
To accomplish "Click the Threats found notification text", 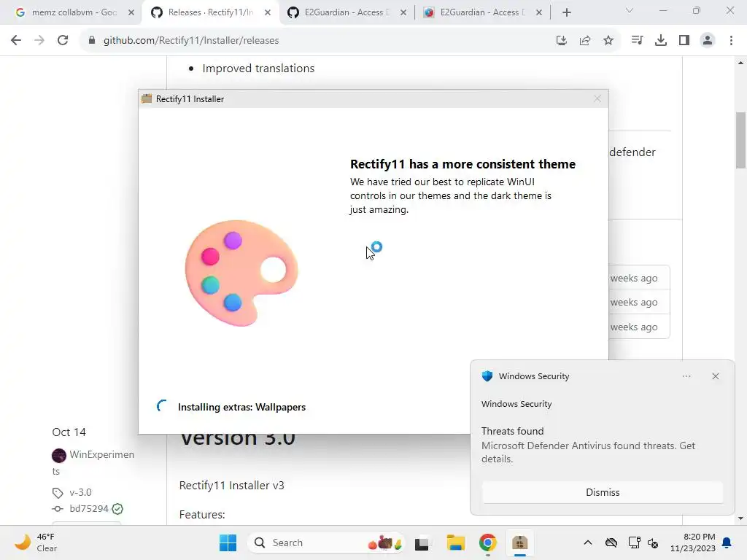I will (512, 431).
